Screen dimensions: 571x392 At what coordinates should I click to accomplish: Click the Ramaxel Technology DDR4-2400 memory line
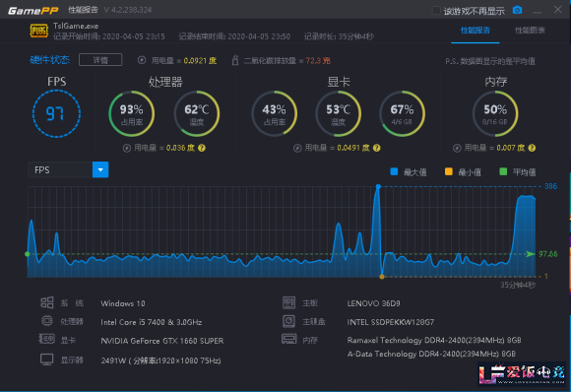coord(434,340)
